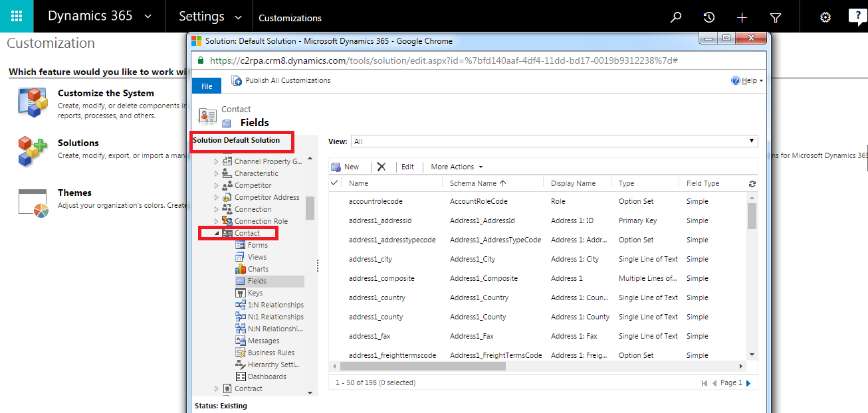Click the Publish All Customizations button label
This screenshot has width=868, height=413.
[x=288, y=80]
